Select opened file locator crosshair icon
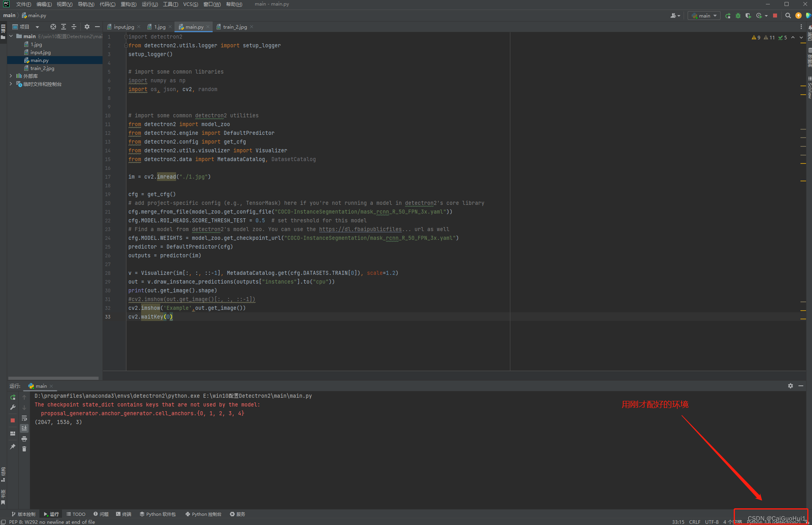Viewport: 812px width, 525px height. (x=53, y=27)
